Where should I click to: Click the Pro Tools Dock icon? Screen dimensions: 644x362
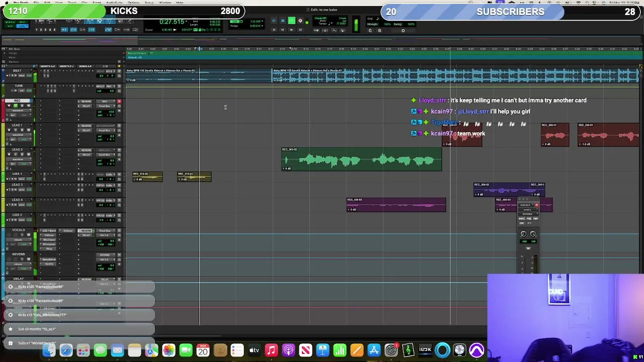476,350
